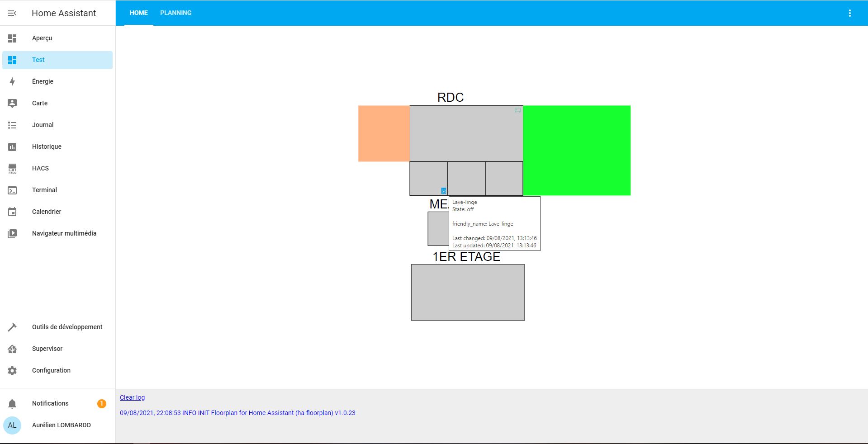868x444 pixels.
Task: Collapse the sidebar with the hamburger icon
Action: point(12,13)
